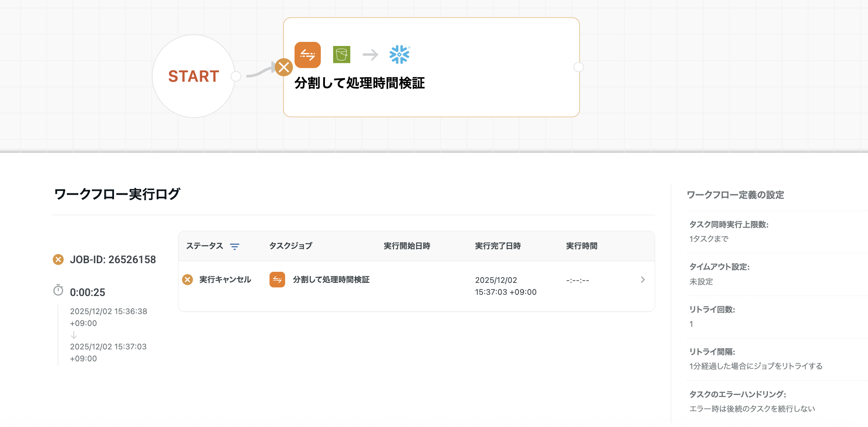
Task: Click the START node output connector
Action: pyautogui.click(x=236, y=76)
